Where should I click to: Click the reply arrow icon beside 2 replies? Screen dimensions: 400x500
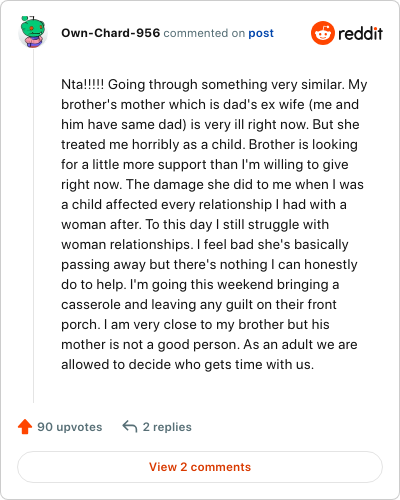[130, 427]
